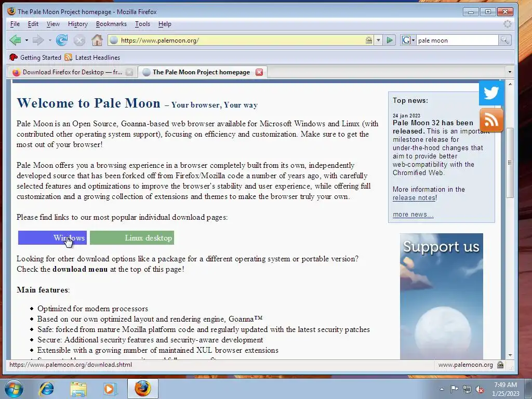532x399 pixels.
Task: Follow the more news... link
Action: 413,215
